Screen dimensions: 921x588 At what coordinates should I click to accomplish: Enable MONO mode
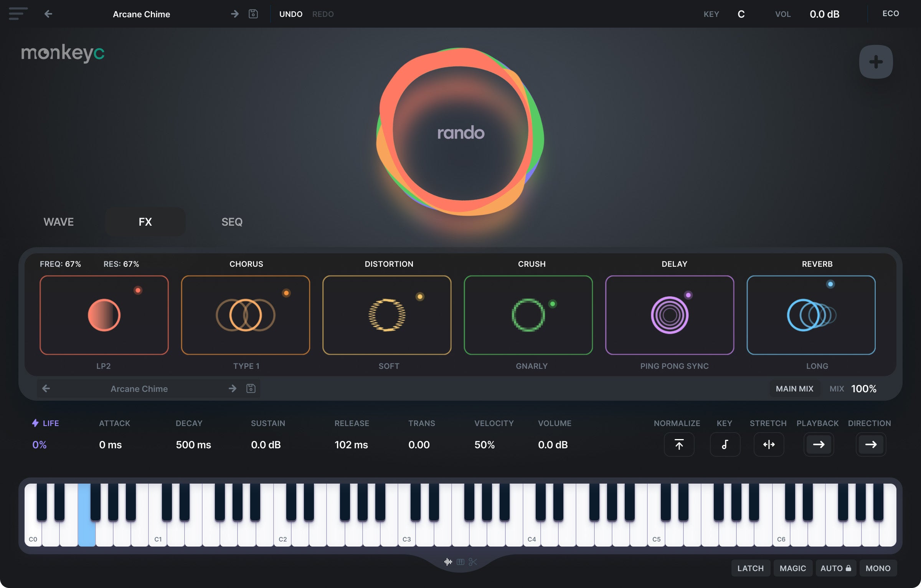(x=878, y=568)
